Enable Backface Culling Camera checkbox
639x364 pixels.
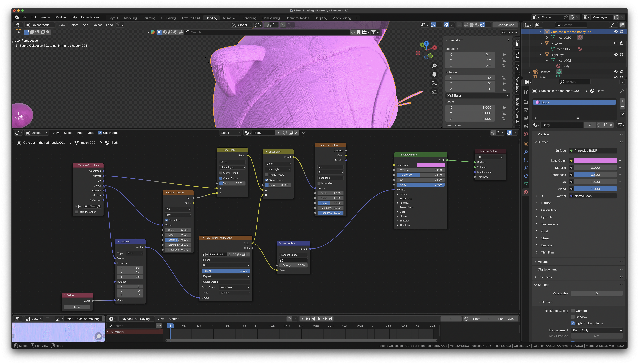[x=573, y=311]
